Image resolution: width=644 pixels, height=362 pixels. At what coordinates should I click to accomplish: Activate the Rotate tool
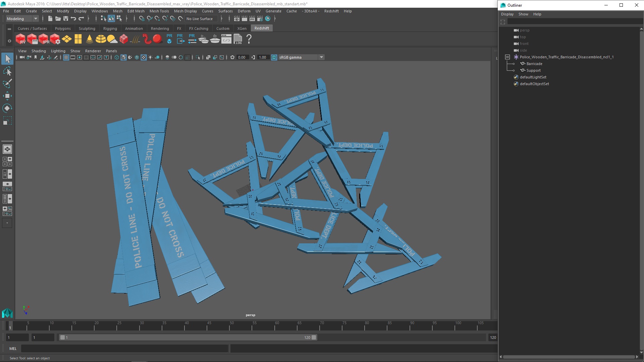click(x=7, y=108)
